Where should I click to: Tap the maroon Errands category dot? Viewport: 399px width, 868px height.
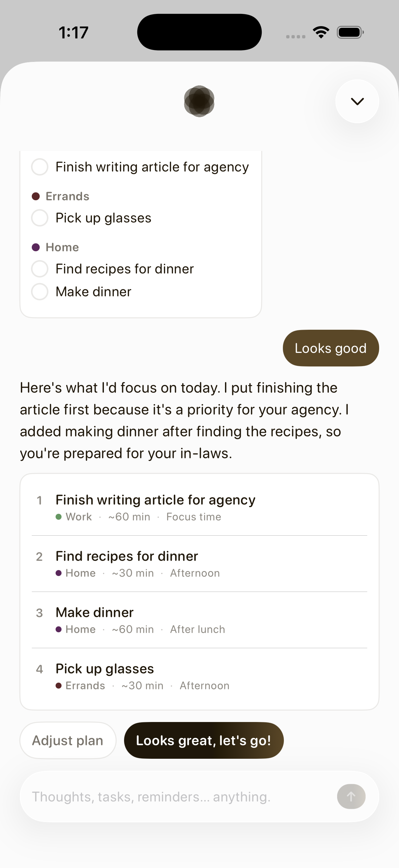(36, 196)
